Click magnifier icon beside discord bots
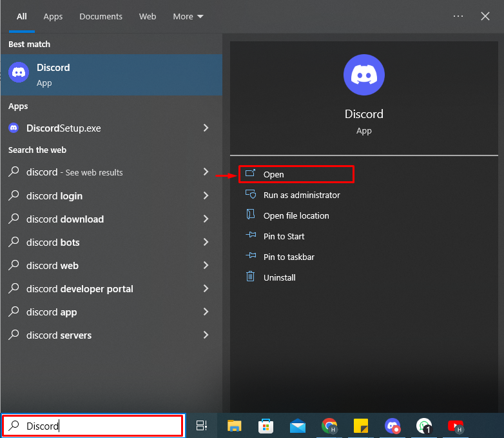This screenshot has width=504, height=438. (x=14, y=242)
